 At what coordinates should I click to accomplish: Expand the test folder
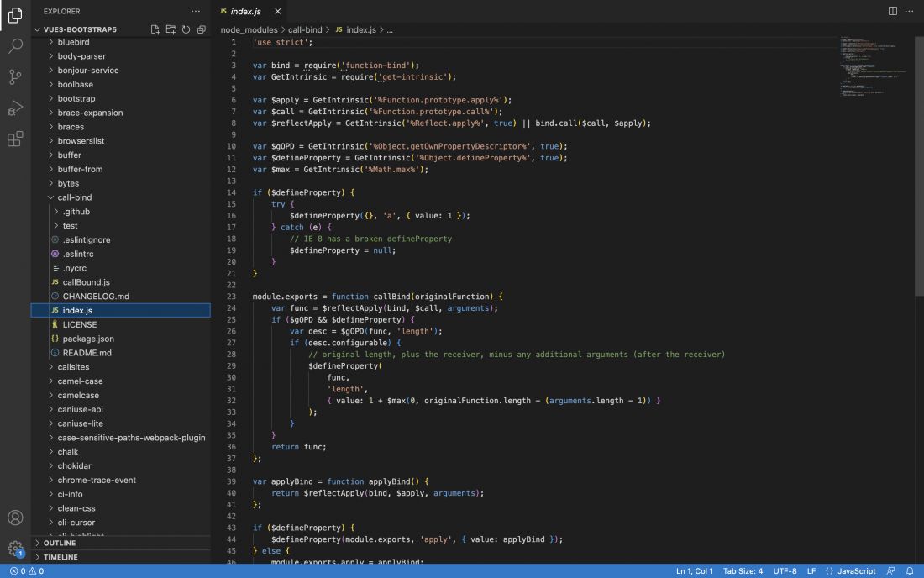click(x=120, y=226)
